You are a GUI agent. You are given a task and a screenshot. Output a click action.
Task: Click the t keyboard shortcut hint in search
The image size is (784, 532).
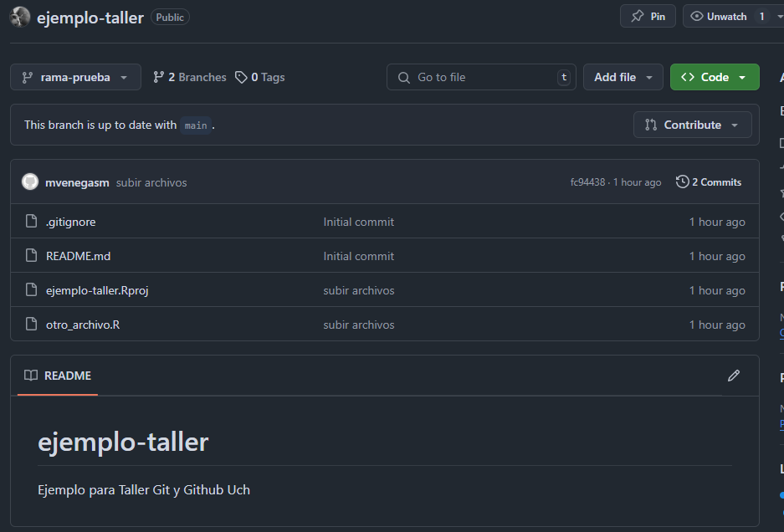pyautogui.click(x=563, y=77)
